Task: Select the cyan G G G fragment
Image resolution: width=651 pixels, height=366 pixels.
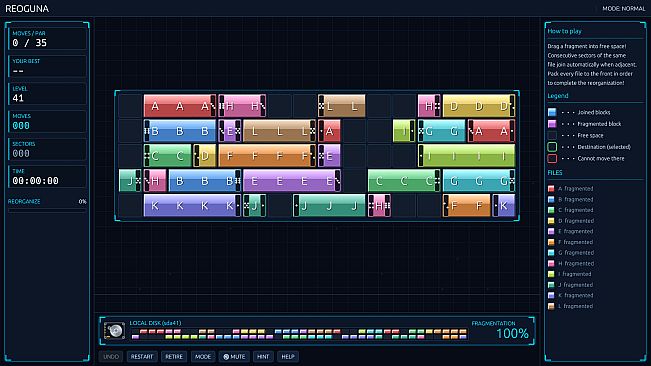Action: point(479,181)
